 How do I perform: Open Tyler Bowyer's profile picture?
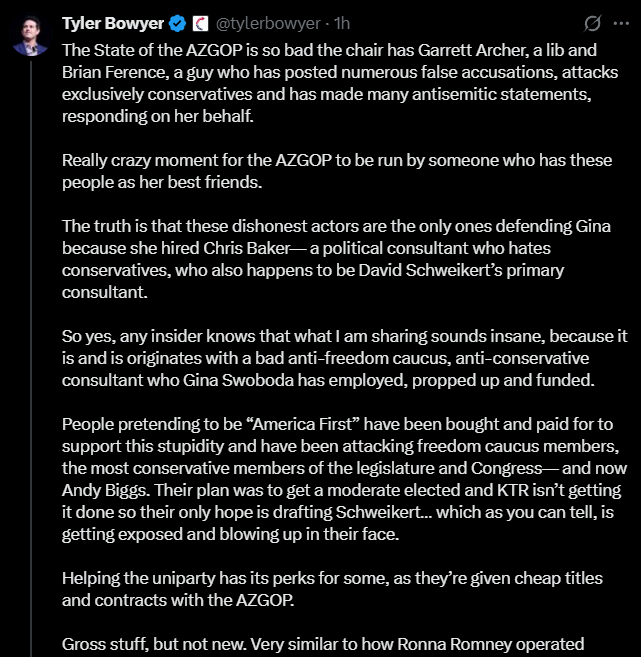[30, 35]
